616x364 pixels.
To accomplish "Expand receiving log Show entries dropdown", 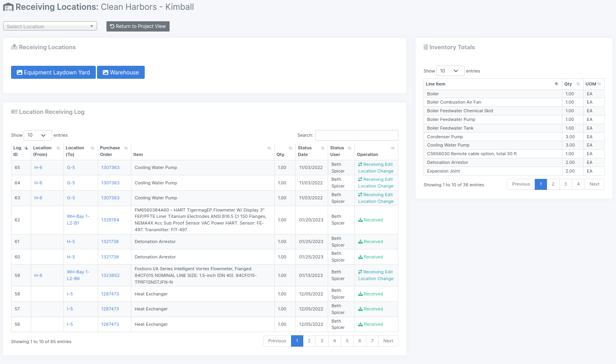I will (37, 135).
